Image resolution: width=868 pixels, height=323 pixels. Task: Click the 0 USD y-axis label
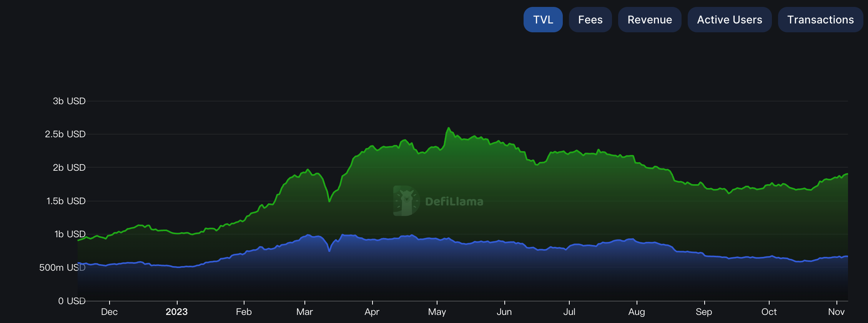tap(72, 301)
